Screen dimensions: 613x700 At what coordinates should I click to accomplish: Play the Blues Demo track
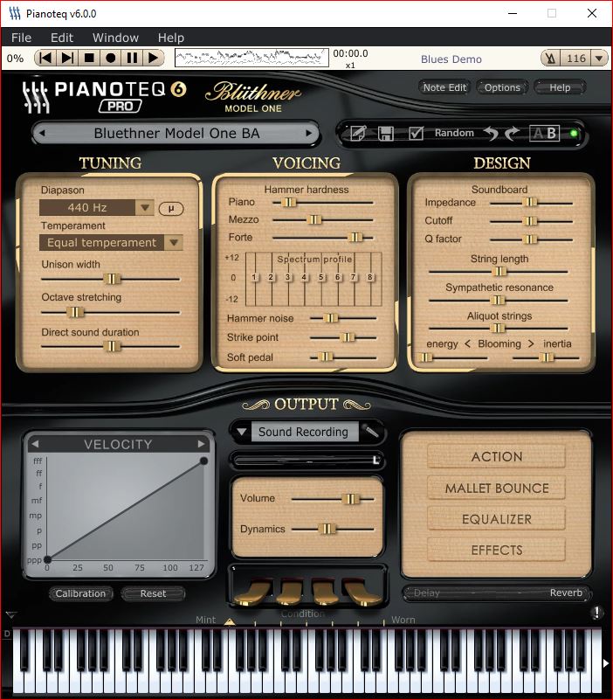[153, 58]
